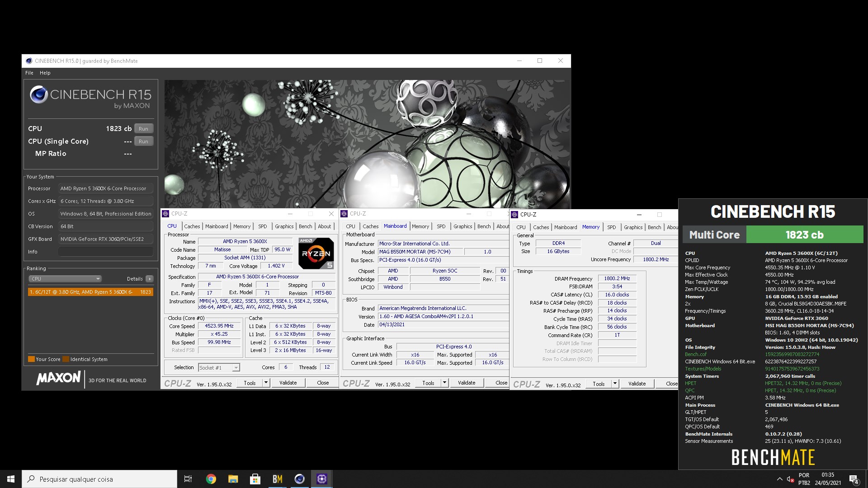
Task: Click the Textures/Models integrity entry
Action: click(x=703, y=369)
